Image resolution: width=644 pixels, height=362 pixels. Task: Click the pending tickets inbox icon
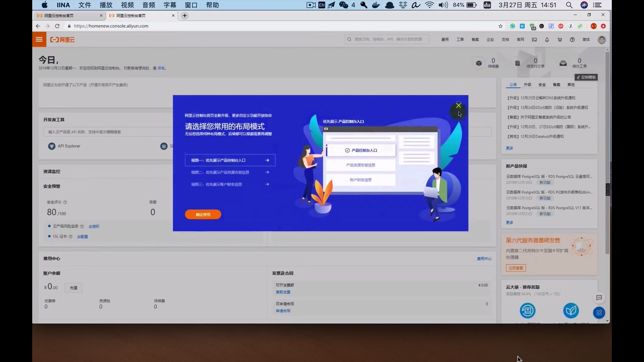click(563, 63)
